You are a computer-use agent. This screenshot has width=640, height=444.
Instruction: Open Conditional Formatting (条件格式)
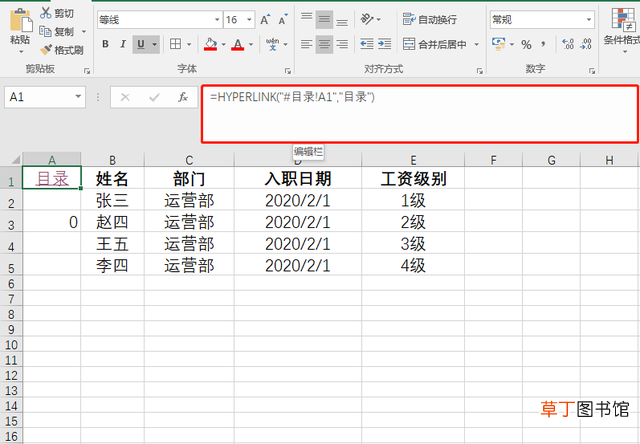click(x=622, y=29)
